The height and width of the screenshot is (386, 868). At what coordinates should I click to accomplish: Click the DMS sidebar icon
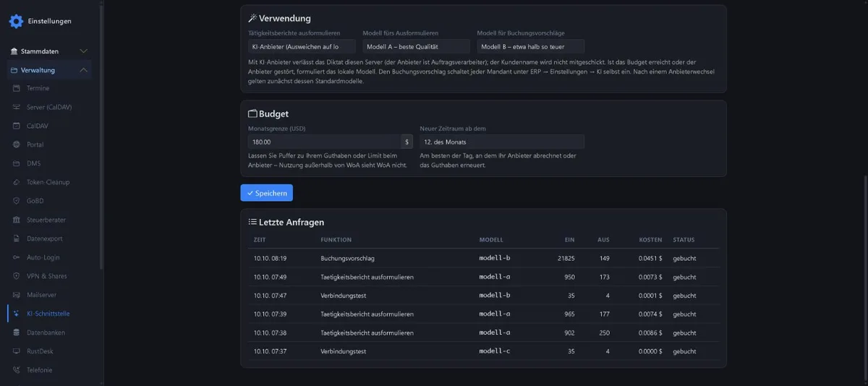click(x=17, y=163)
